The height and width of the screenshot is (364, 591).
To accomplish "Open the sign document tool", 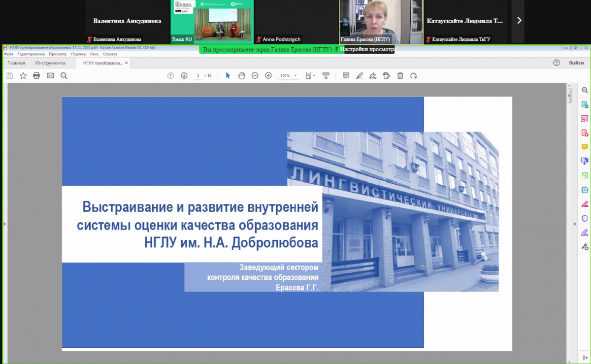I will click(373, 75).
